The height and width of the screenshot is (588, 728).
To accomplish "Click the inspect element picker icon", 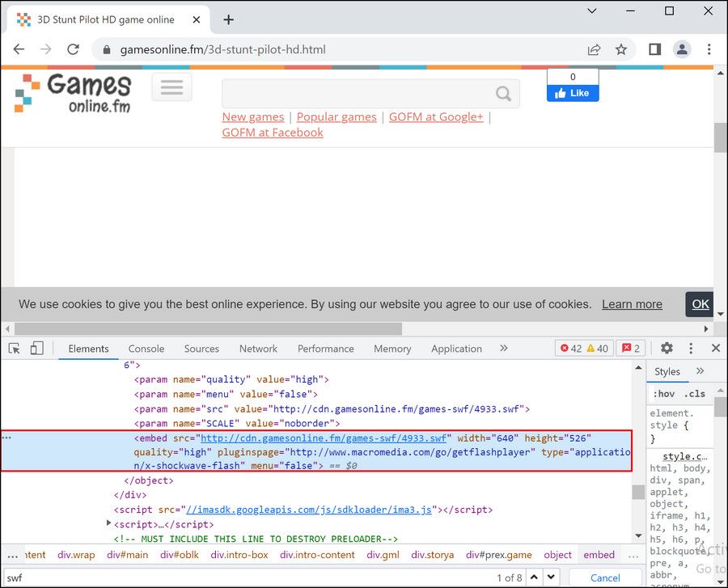I will coord(15,349).
